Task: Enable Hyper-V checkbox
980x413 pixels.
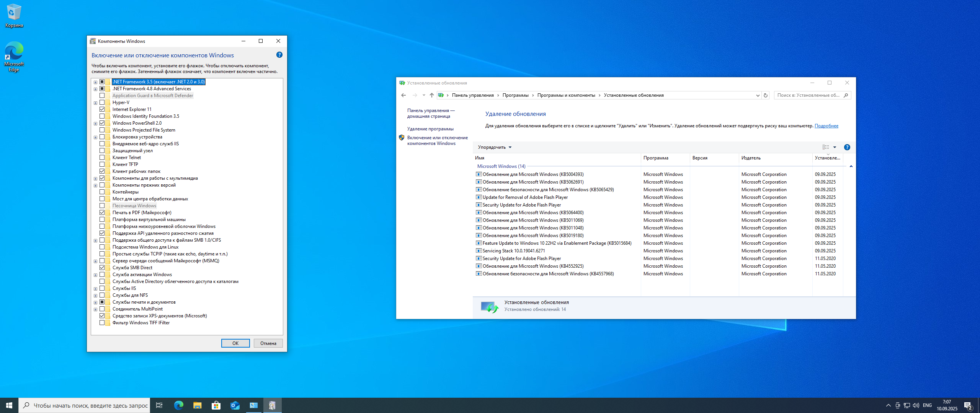Action: point(102,102)
